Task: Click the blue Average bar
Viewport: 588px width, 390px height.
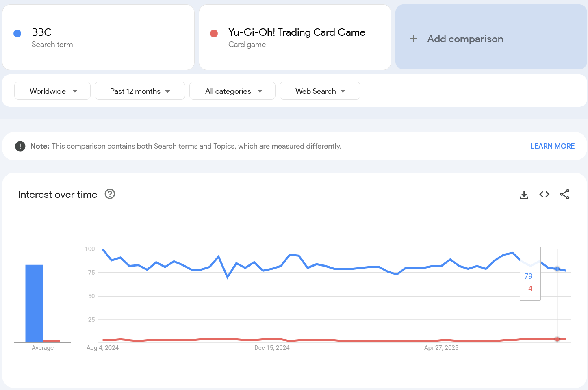Action: pyautogui.click(x=34, y=303)
